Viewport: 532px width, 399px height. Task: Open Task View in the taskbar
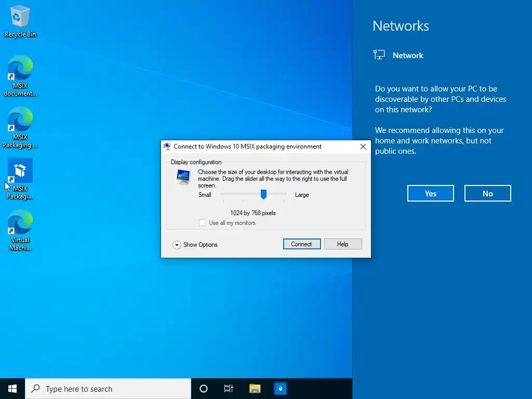coord(229,389)
